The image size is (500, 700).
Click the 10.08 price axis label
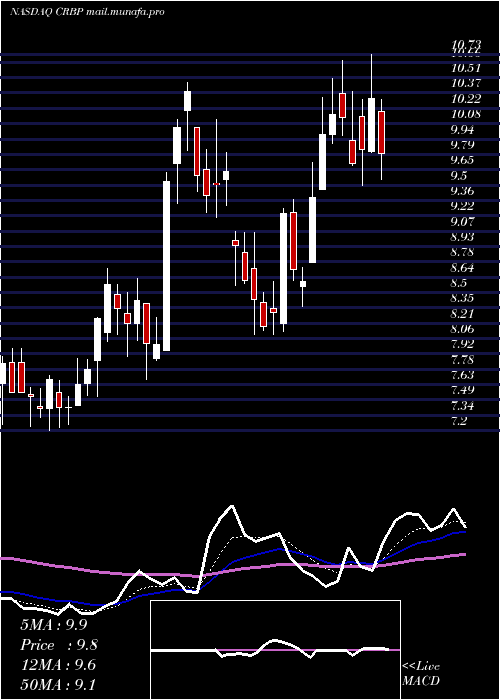tap(466, 114)
